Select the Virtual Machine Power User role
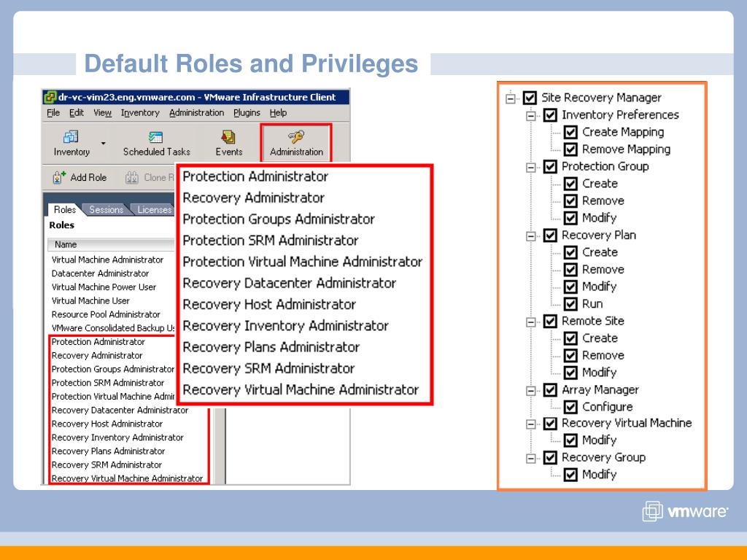The width and height of the screenshot is (747, 560). pyautogui.click(x=104, y=287)
